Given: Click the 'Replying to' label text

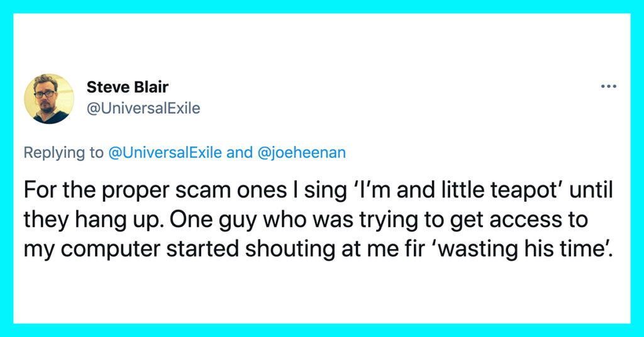Looking at the screenshot, I should (x=64, y=153).
